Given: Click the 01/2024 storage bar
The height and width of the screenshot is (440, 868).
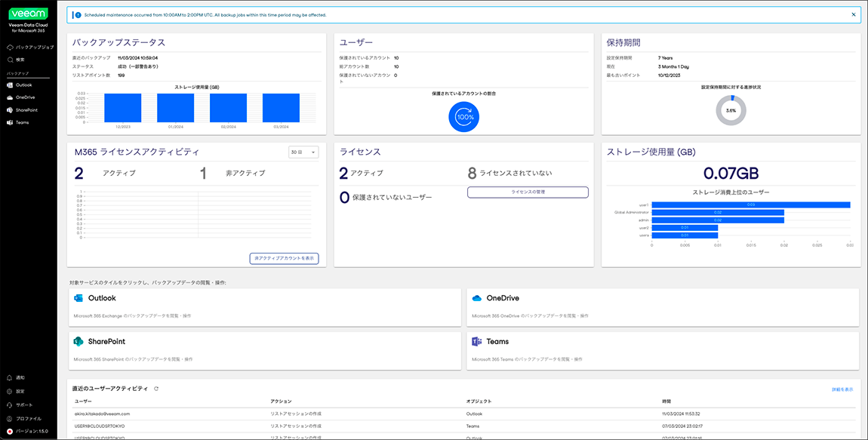Looking at the screenshot, I should [175, 107].
